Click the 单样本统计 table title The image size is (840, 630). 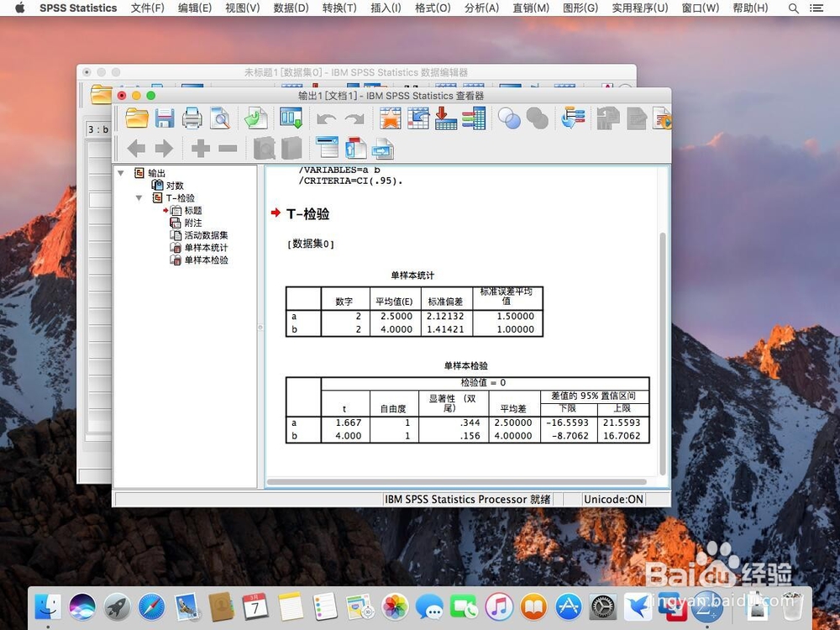coord(412,276)
